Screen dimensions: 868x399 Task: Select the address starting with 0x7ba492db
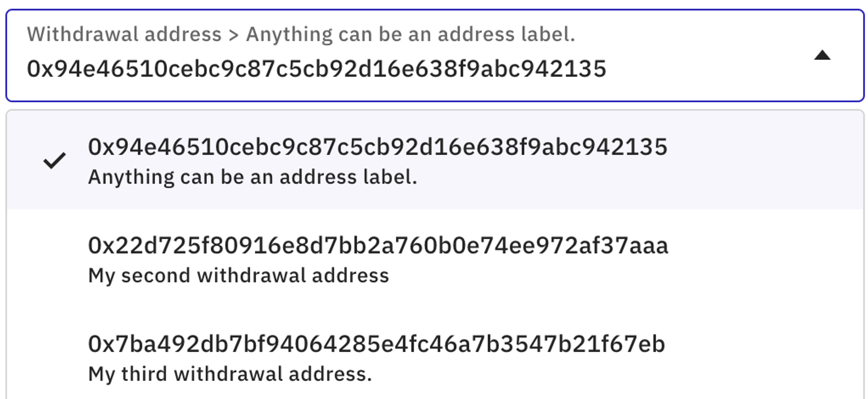[376, 344]
